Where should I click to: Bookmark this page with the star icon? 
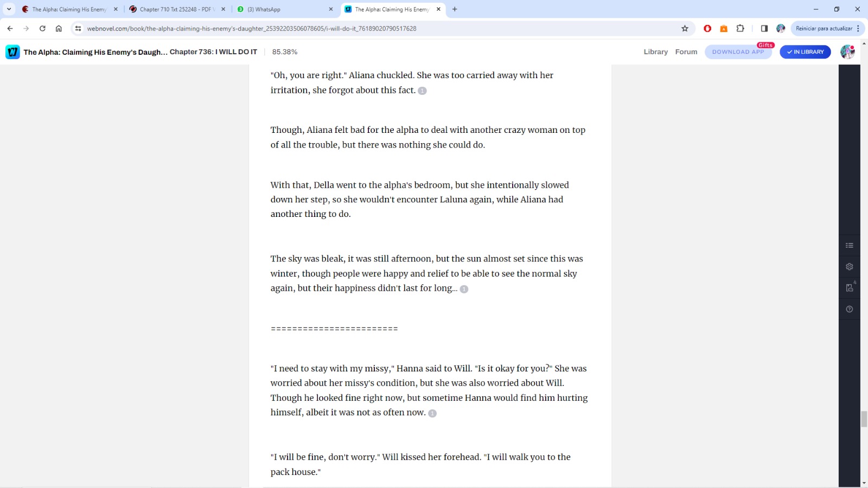(x=685, y=29)
